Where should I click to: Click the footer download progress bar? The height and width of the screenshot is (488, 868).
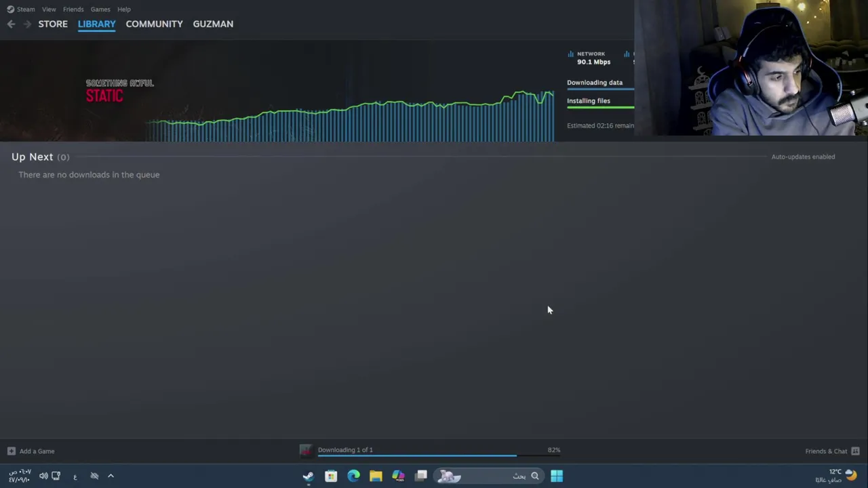439,456
